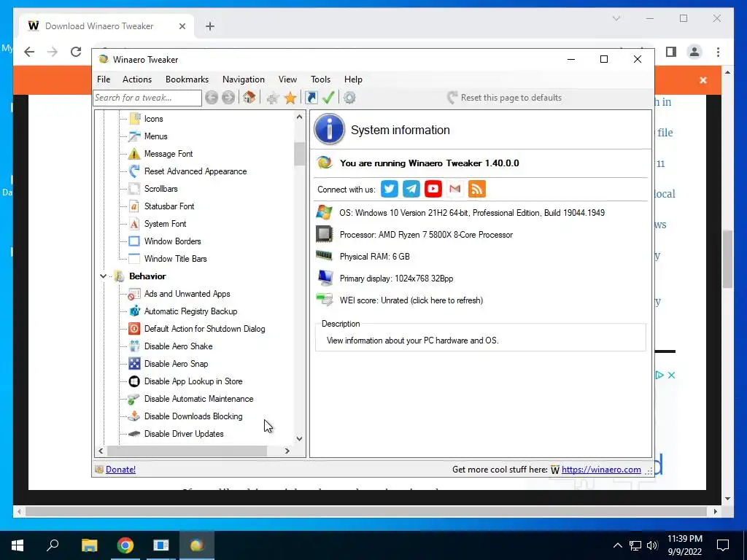
Task: Select Reset Advanced Appearance tree item
Action: tap(196, 171)
